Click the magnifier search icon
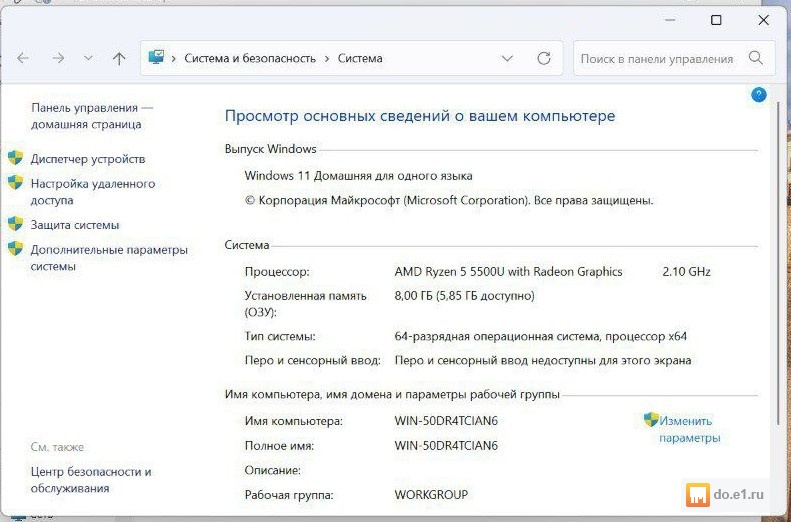Screen dimensions: 791x522 click(x=756, y=58)
